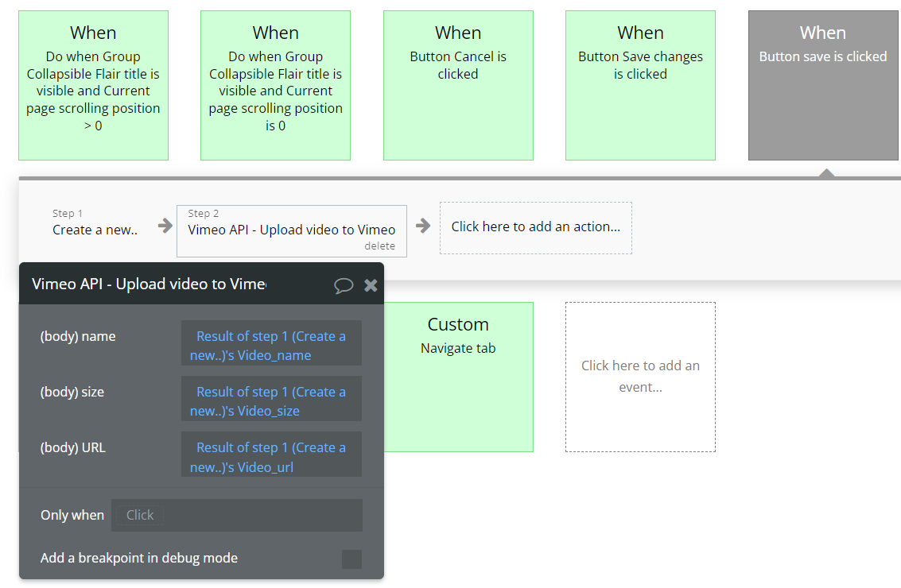Select Step 1 Create a new.. action

95,222
